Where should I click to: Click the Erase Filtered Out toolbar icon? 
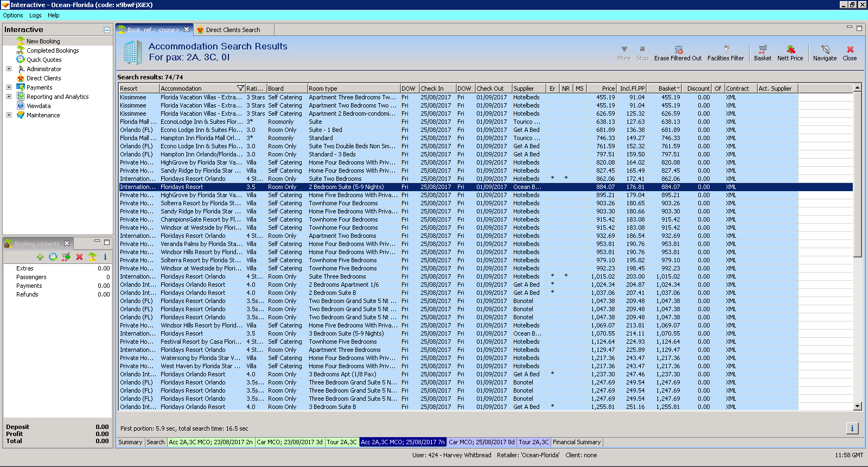[678, 50]
